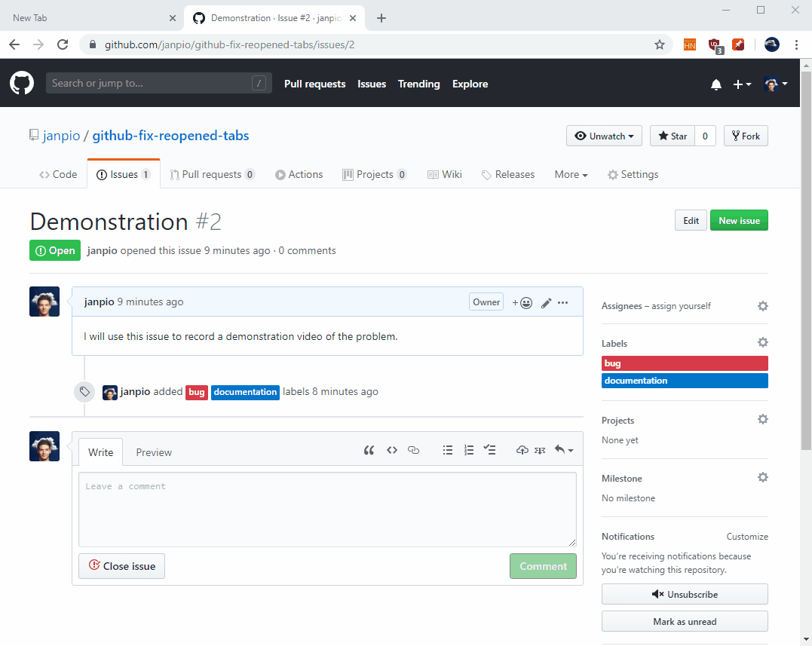
Task: Type in the Leave a comment field
Action: [327, 509]
